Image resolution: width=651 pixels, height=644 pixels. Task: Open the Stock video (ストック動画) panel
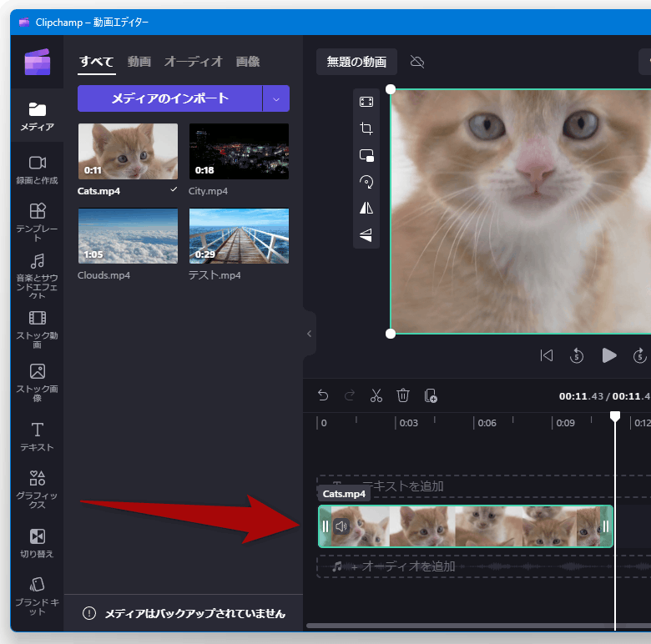[37, 330]
